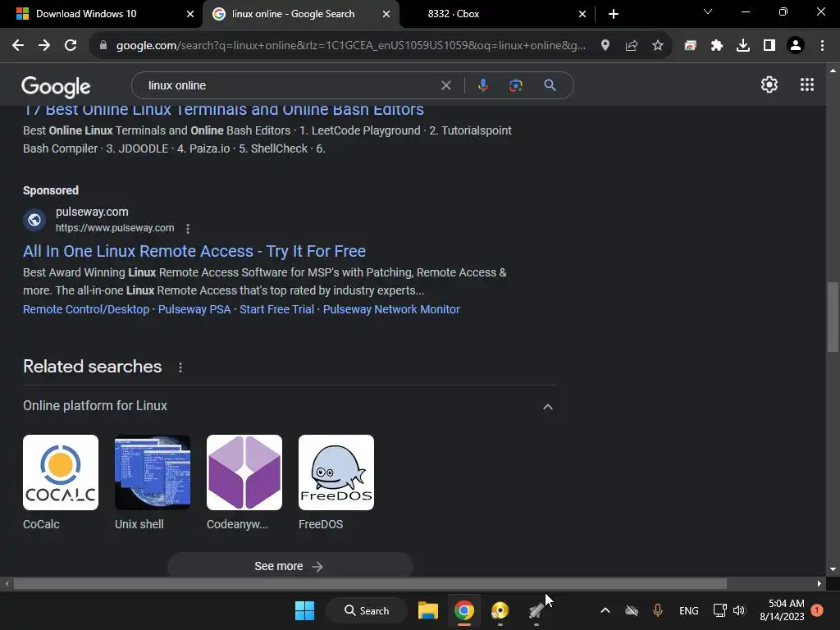Bookmark this tab with the star
Screen dimensions: 840x630
658,46
